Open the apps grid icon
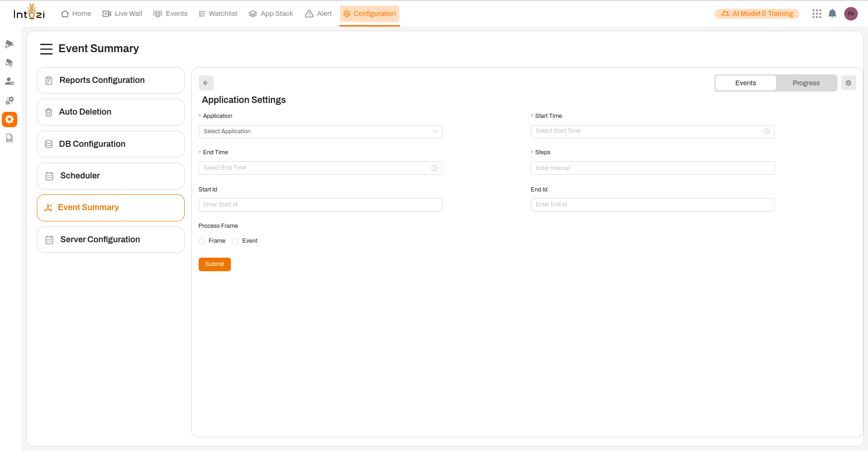Screen dimensions: 868x451 click(x=817, y=14)
